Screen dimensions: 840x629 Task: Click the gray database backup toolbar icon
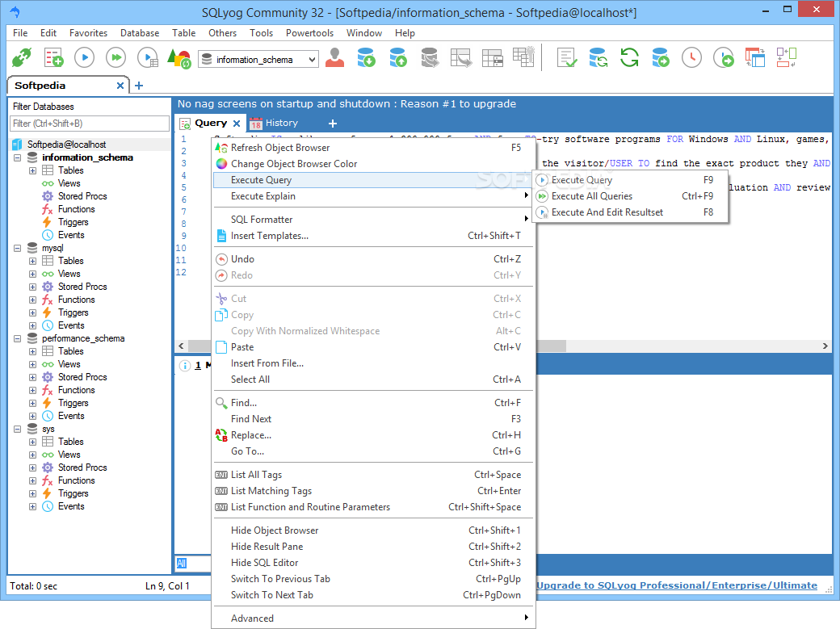pos(429,57)
